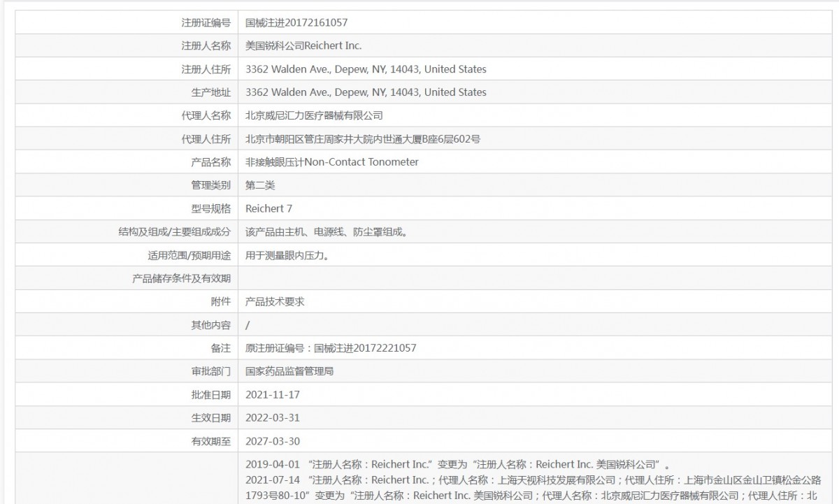Click the 产品储存条件及有效期 row label
Image resolution: width=839 pixels, height=504 pixels.
coord(182,278)
